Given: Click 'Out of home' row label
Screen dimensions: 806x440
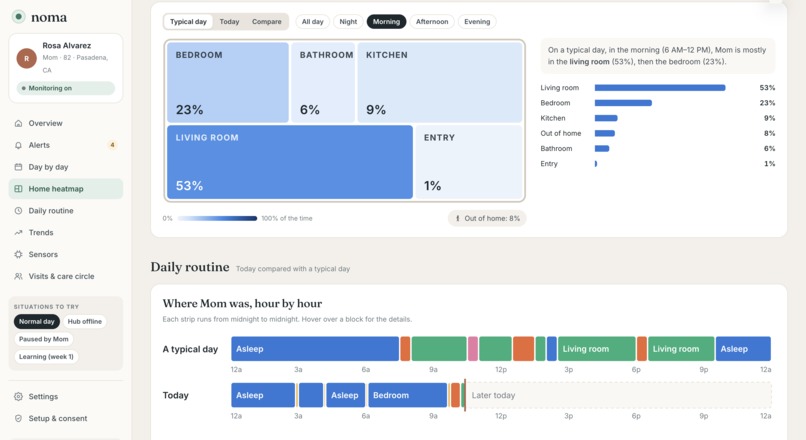Looking at the screenshot, I should pos(560,133).
